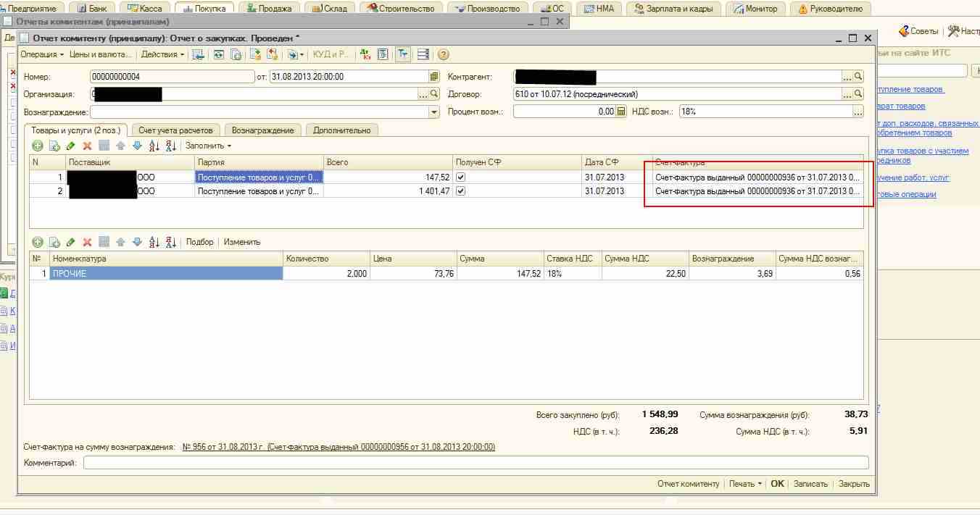Move row up arrow in the Подбор toolbar
Viewport: 980px width, 515px height.
(x=120, y=242)
